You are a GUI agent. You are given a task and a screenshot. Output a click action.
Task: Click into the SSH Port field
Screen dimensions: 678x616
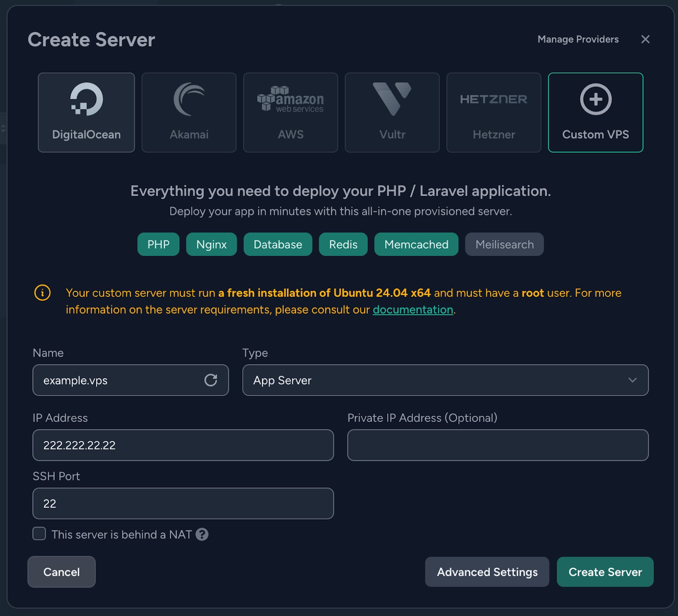183,504
